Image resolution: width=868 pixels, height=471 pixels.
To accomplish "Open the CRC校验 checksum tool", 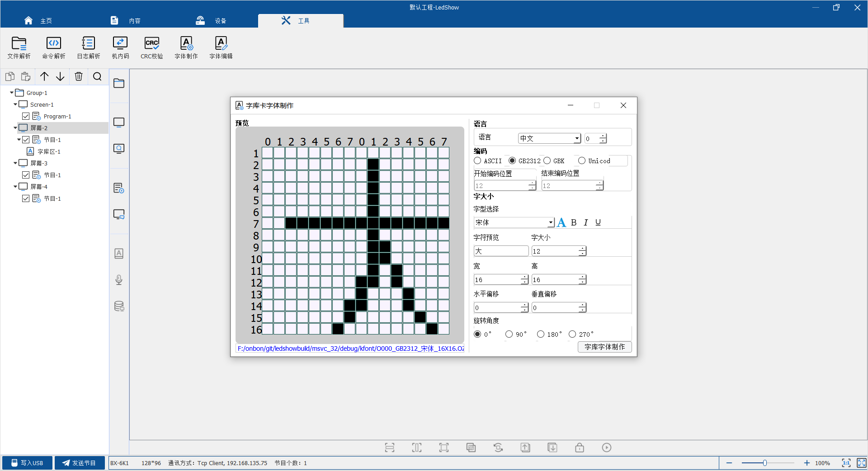I will (152, 47).
